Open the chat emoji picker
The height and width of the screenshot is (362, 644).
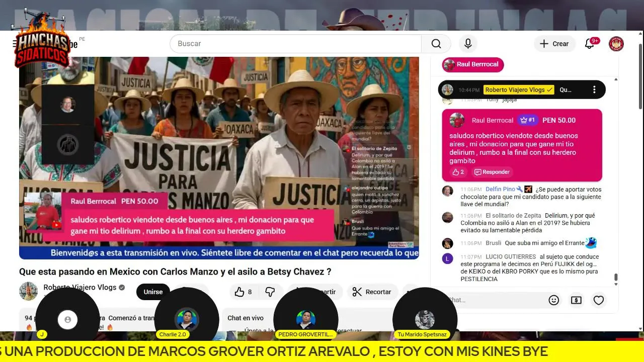click(x=554, y=300)
